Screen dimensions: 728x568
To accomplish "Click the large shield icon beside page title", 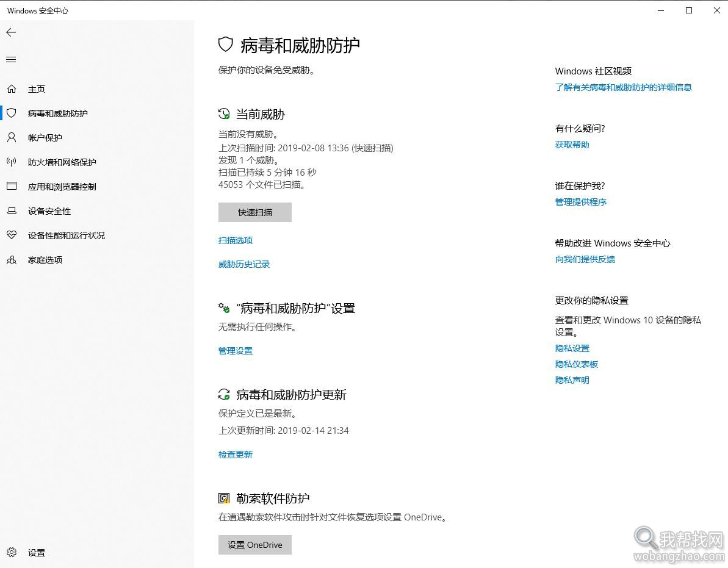I will (225, 45).
